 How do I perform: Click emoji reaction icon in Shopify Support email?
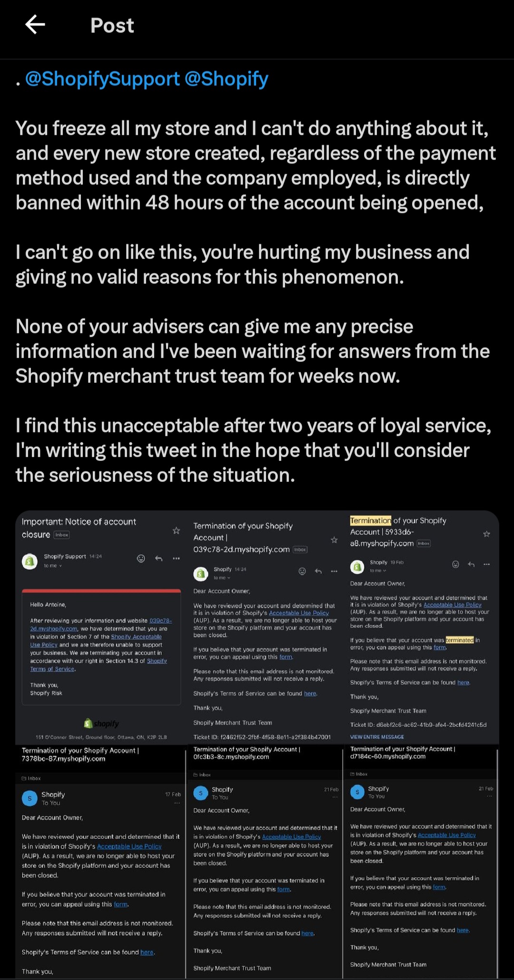click(x=141, y=558)
